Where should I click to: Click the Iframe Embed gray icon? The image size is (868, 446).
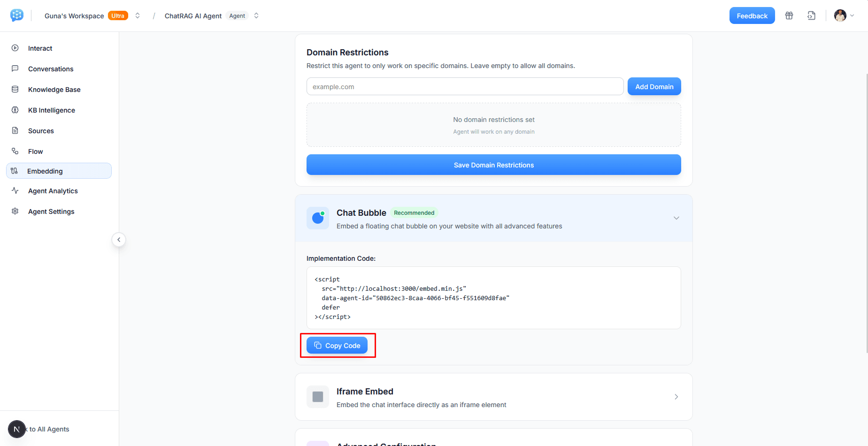point(318,397)
